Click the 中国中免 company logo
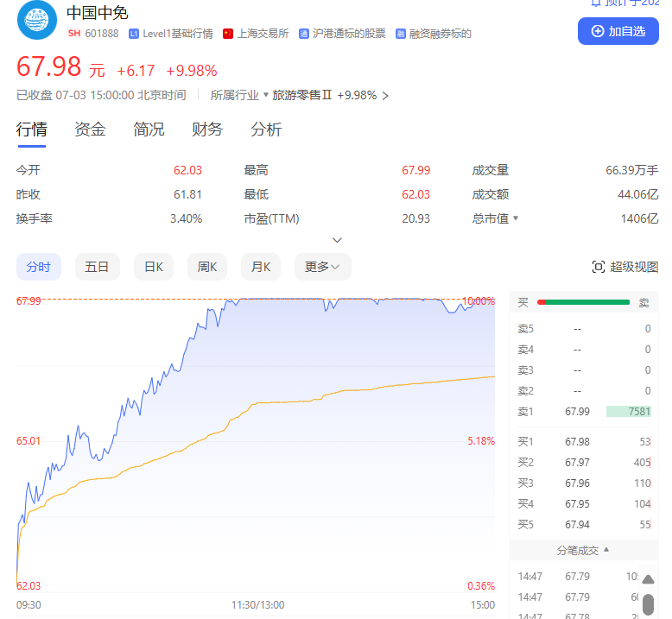The image size is (672, 619). pos(36,22)
